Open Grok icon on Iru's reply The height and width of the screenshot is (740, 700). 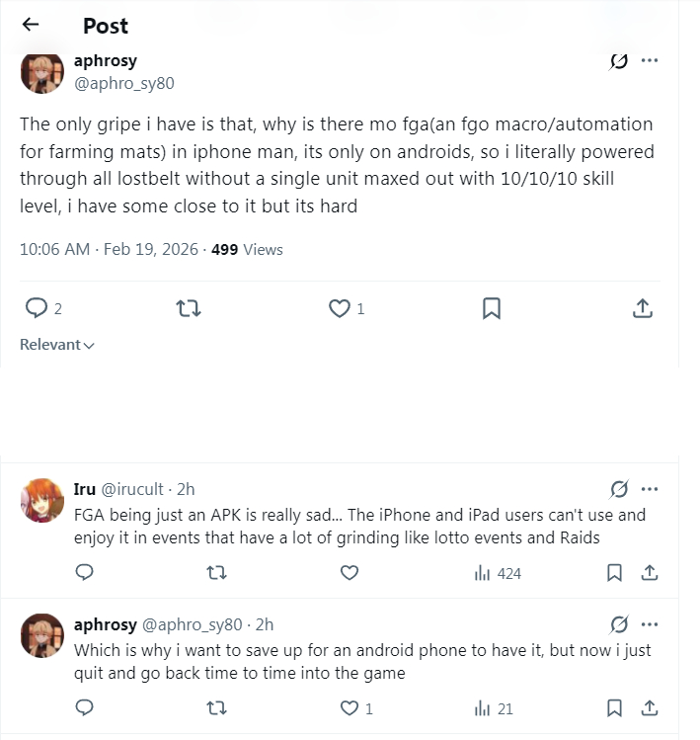619,489
